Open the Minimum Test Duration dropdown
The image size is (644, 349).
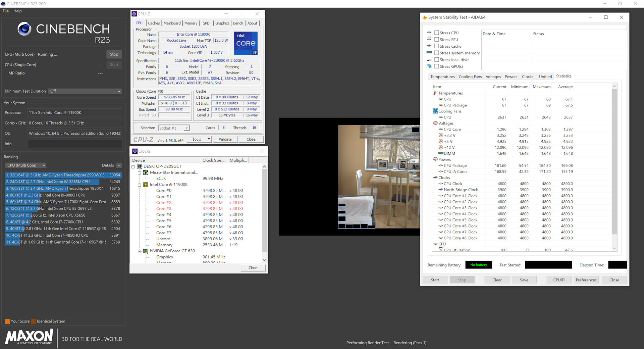[x=85, y=91]
